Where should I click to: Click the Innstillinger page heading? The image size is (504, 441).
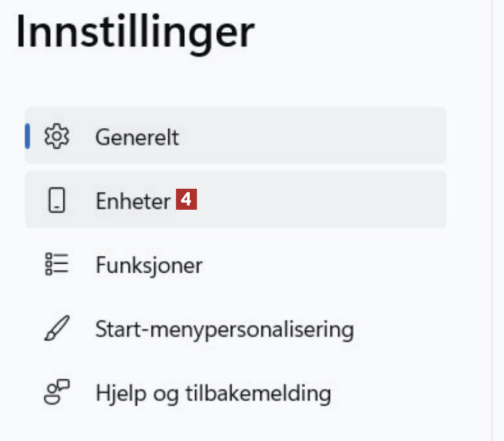point(135,34)
